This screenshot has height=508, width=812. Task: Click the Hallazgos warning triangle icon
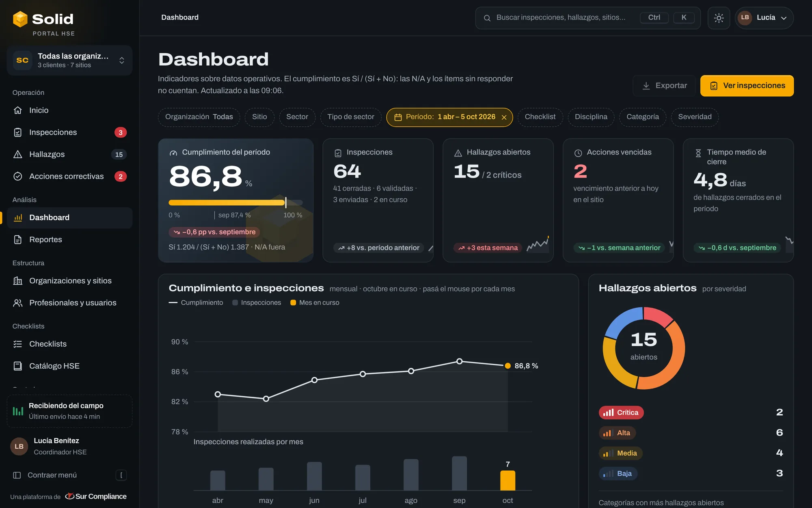(x=18, y=154)
